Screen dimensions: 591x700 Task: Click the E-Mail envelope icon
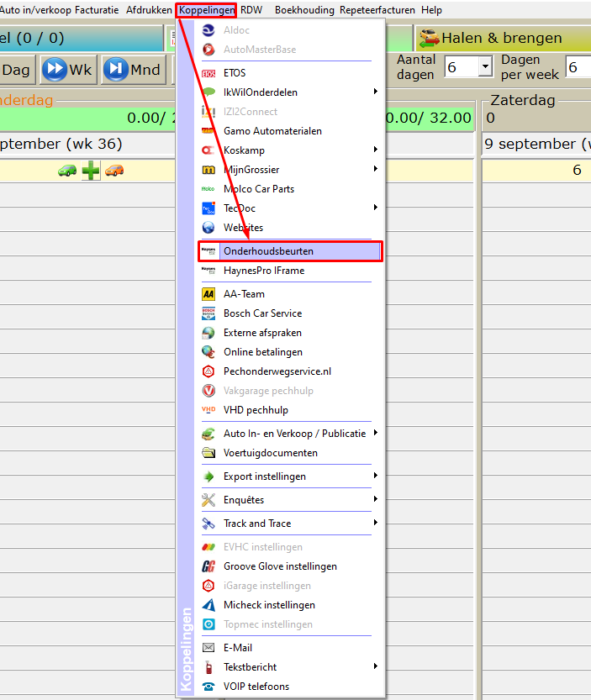pos(208,647)
